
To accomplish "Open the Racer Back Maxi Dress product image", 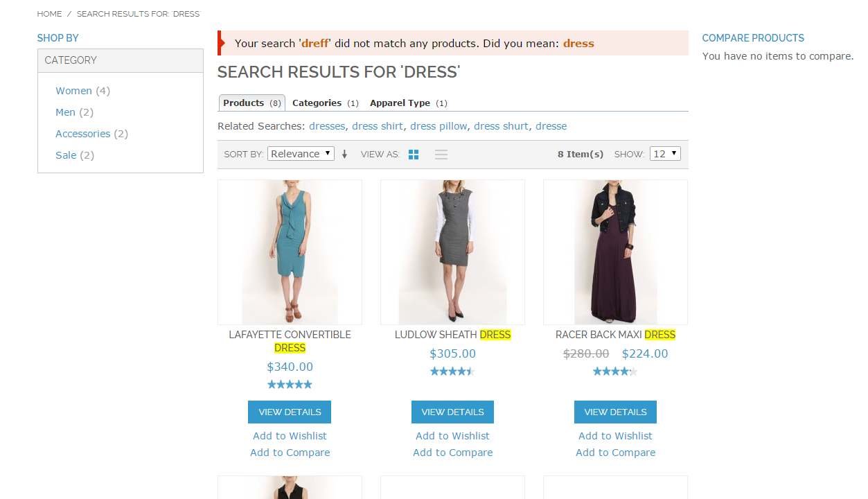I will click(x=615, y=252).
